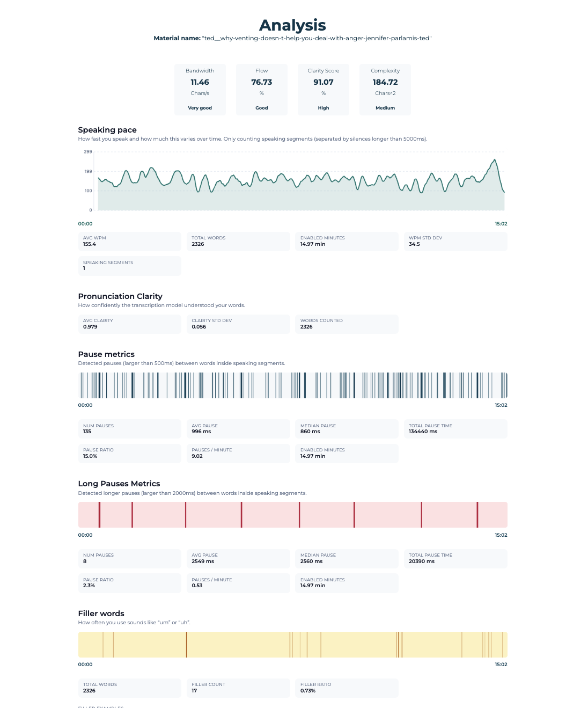The image size is (588, 708).
Task: Click the Words Counted 2326 box
Action: (346, 324)
